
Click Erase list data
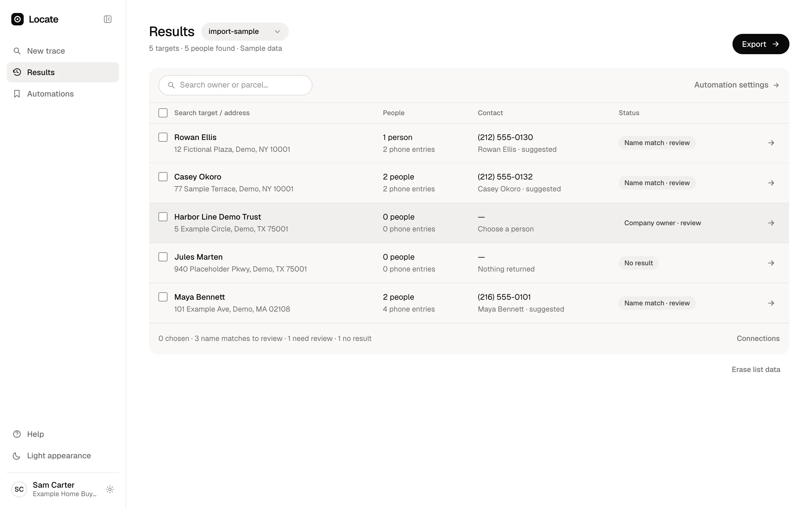click(756, 370)
